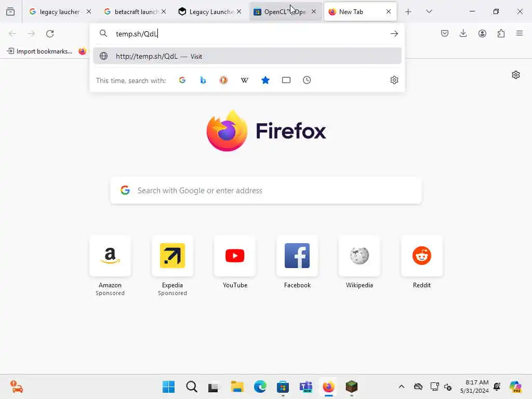532x399 pixels.
Task: Close the 'Legacy Launche' tab
Action: (239, 11)
